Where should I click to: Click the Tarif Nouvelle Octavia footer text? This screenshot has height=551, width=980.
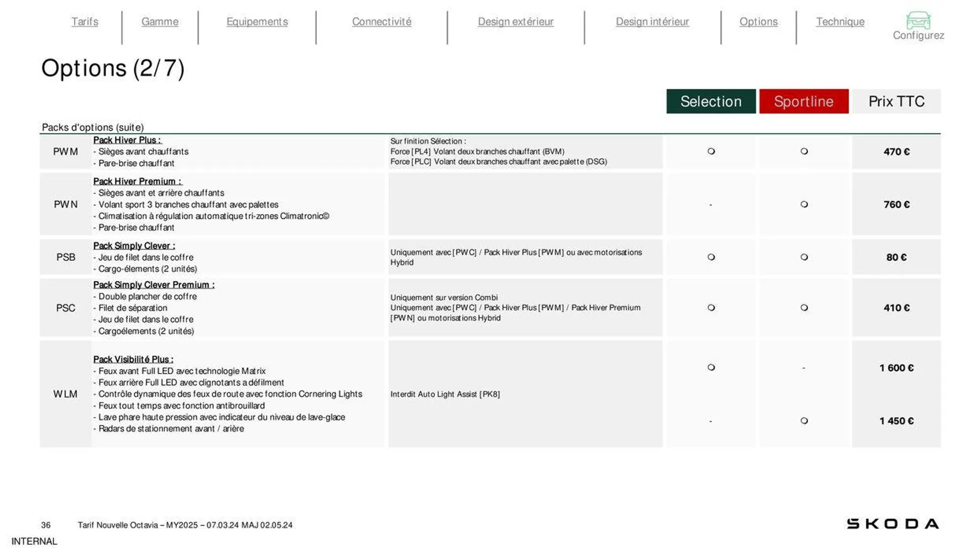coord(185,525)
